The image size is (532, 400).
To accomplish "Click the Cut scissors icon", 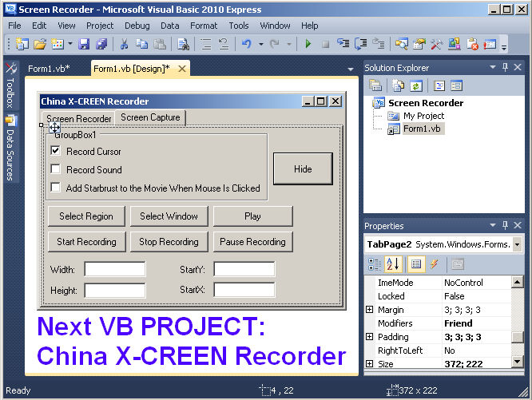I will 125,44.
